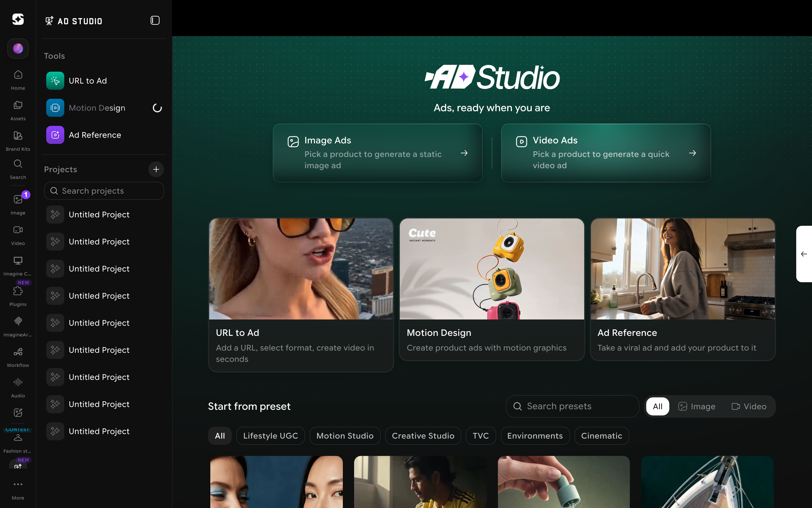Screen dimensions: 812x508
Task: Open the first Untitled Project
Action: [104, 215]
